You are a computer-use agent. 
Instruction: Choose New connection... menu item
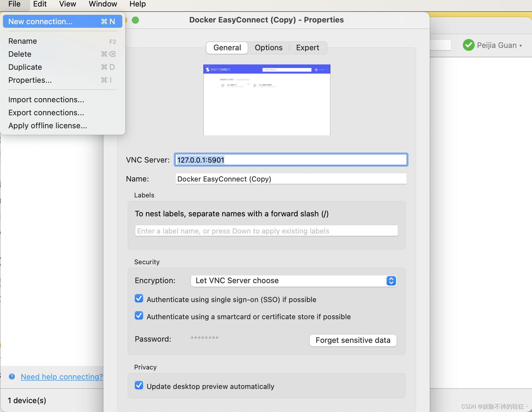coord(63,22)
